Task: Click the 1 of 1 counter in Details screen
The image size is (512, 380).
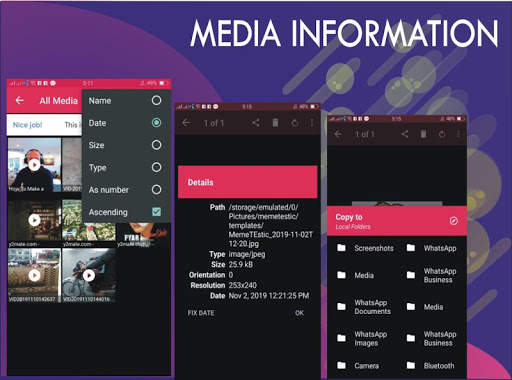Action: (214, 123)
